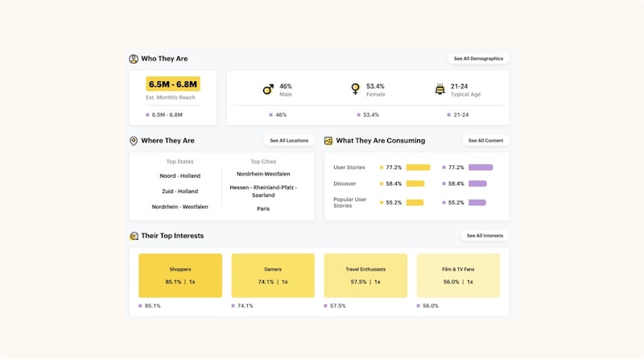Open See All Demographics
Screen dimensions: 644x359
[x=478, y=59]
